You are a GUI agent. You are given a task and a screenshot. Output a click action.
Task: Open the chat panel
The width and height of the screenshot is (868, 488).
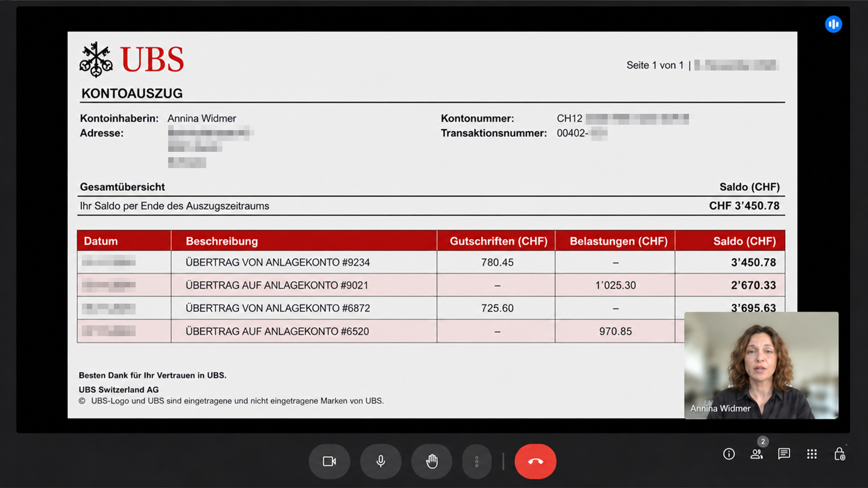point(784,454)
